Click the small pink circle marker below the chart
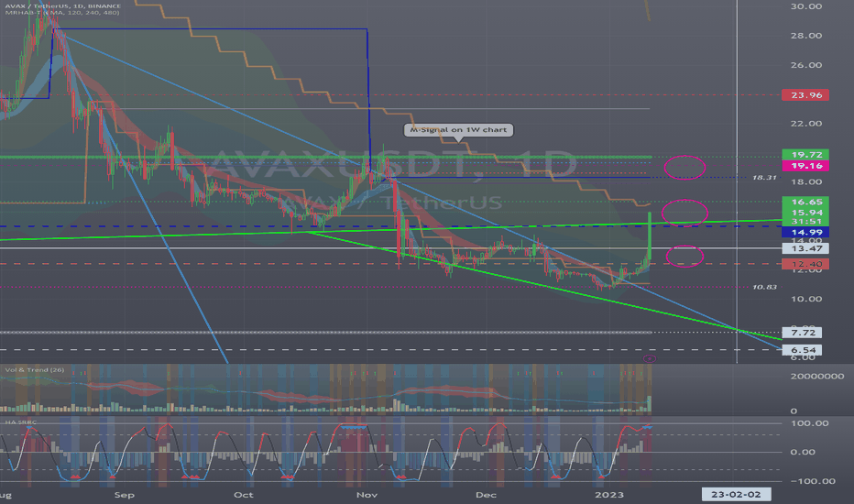This screenshot has width=854, height=504. click(650, 358)
